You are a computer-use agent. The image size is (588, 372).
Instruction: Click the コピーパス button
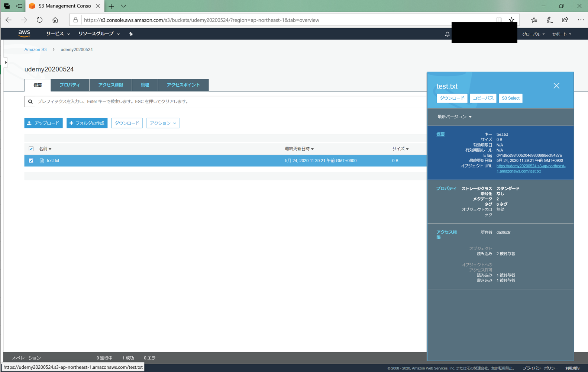tap(483, 98)
